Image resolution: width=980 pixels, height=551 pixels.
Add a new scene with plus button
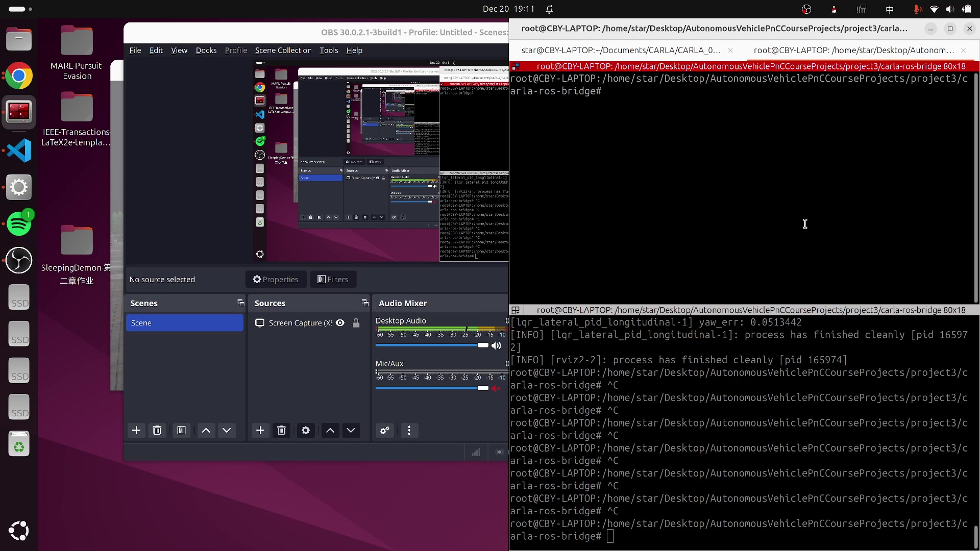pyautogui.click(x=136, y=431)
